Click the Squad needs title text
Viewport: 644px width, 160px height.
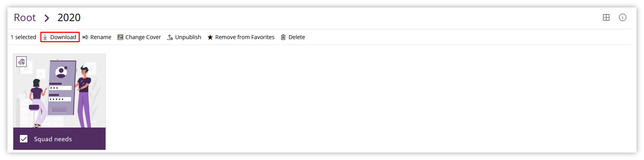(x=53, y=139)
